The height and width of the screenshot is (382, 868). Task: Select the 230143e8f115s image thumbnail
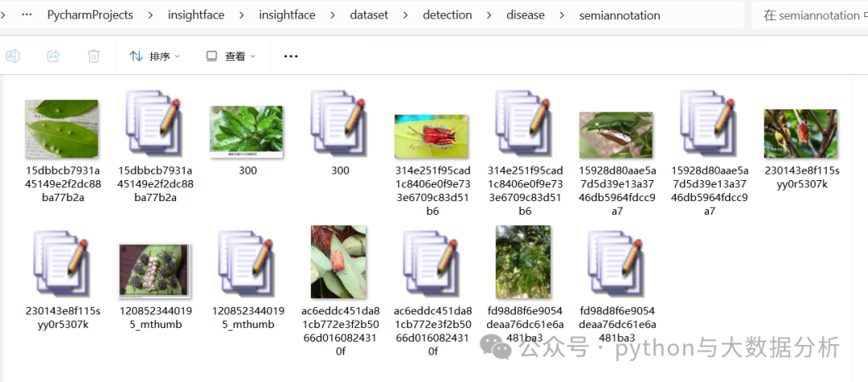pos(800,133)
